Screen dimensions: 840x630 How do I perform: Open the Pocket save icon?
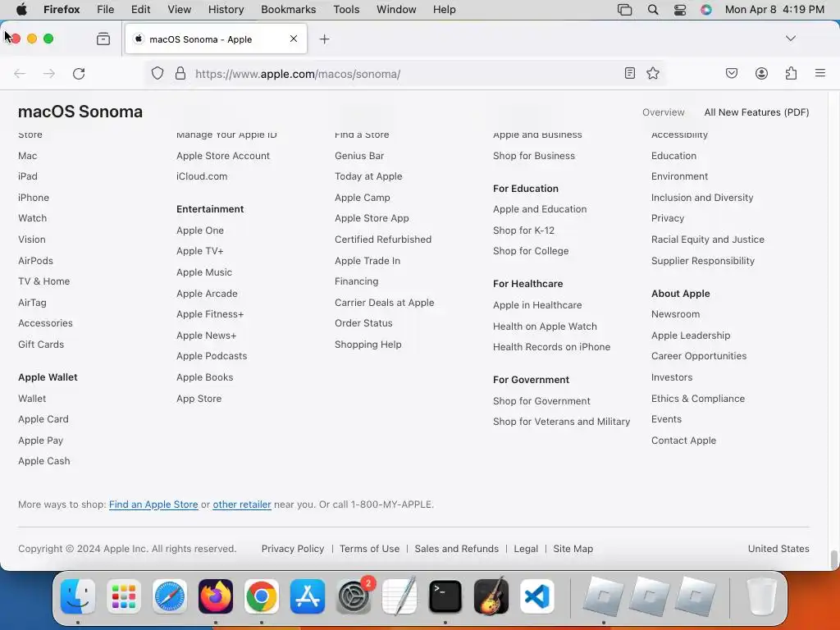731,73
